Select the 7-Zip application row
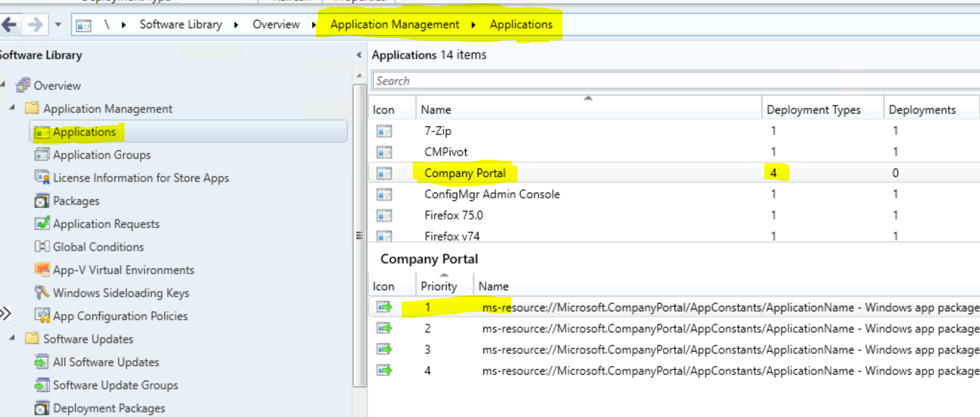This screenshot has width=980, height=417. (674, 131)
